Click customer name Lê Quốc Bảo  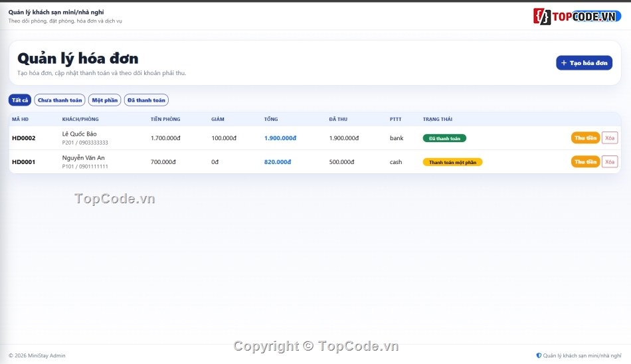(79, 134)
